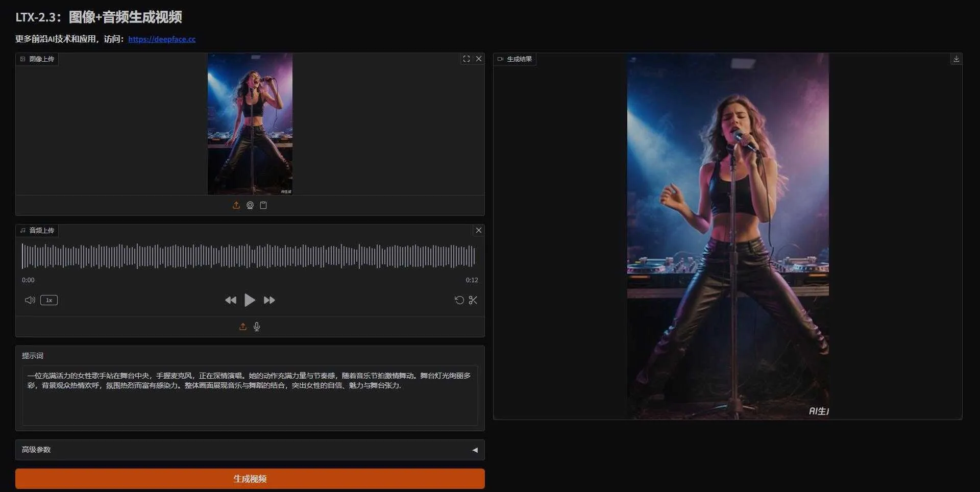Capture image using the webcam icon
Viewport: 980px width, 492px height.
(250, 205)
